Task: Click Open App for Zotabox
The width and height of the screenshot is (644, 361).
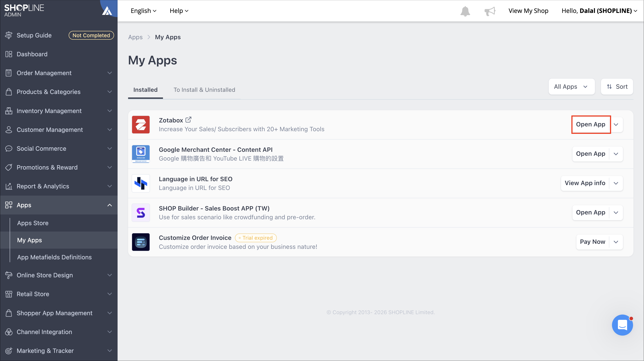Action: click(591, 124)
